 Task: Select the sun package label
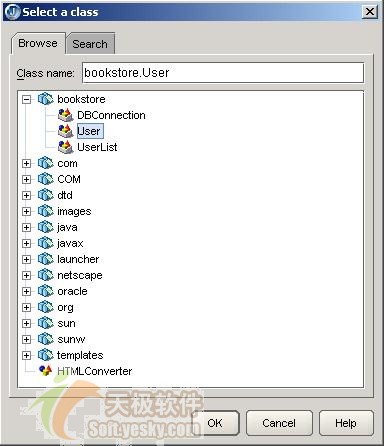coord(66,323)
